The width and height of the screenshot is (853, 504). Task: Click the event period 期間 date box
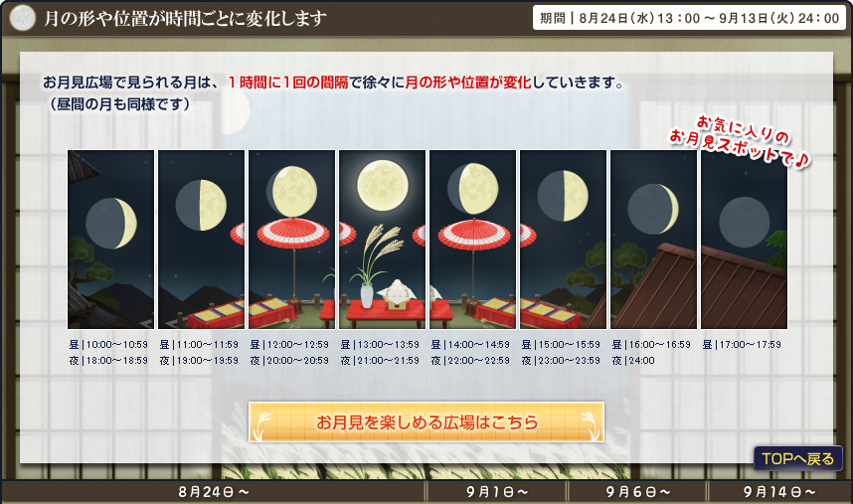689,18
